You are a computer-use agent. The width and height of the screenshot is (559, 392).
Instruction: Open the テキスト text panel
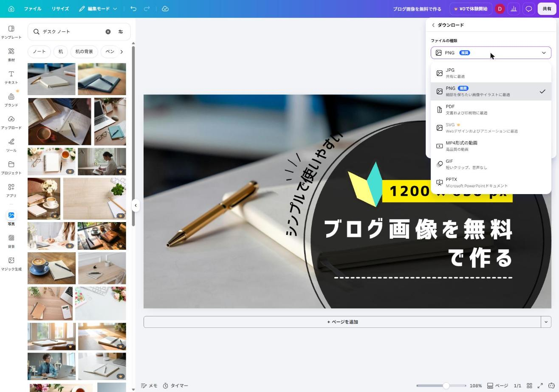pos(11,77)
